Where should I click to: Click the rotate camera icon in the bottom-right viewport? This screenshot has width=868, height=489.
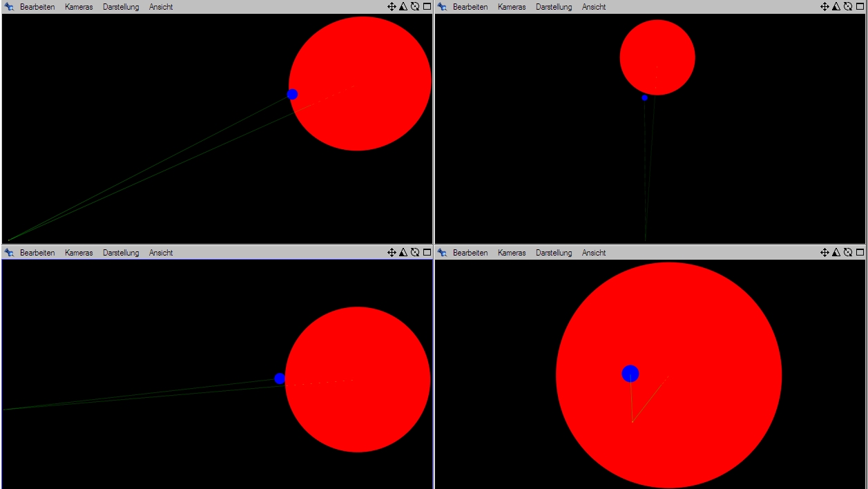click(848, 253)
